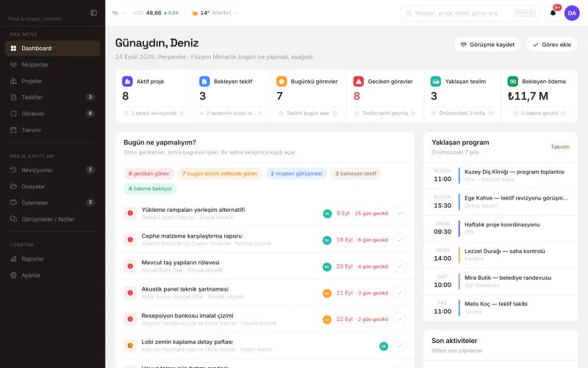The image size is (588, 368).
Task: Mark Yükleme rampaları yerleşim alternatifi task as done
Action: pos(400,213)
